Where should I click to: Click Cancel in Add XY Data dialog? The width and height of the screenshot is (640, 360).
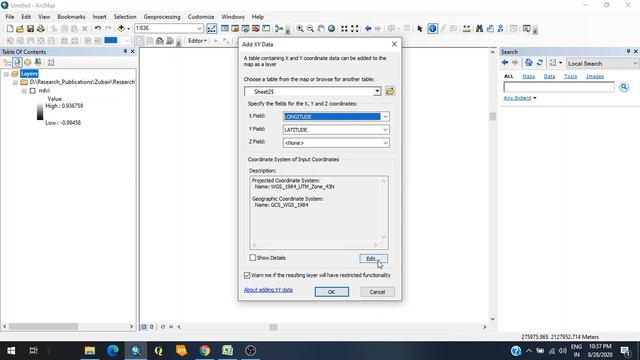[377, 292]
